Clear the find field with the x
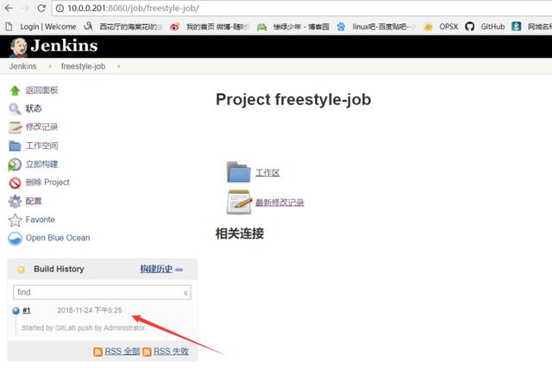 [185, 293]
